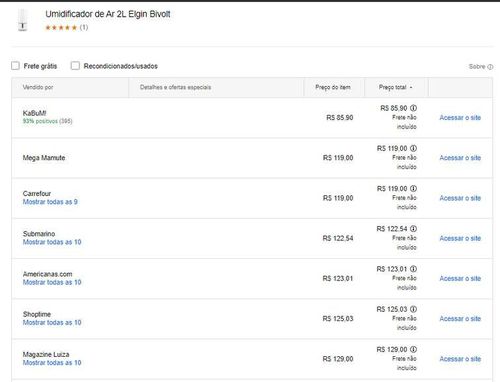Click the Sobre info icon
The height and width of the screenshot is (382, 500).
coord(490,67)
